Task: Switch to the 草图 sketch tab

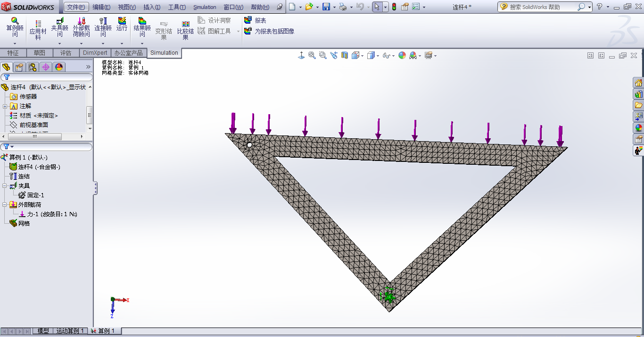Action: 40,53
